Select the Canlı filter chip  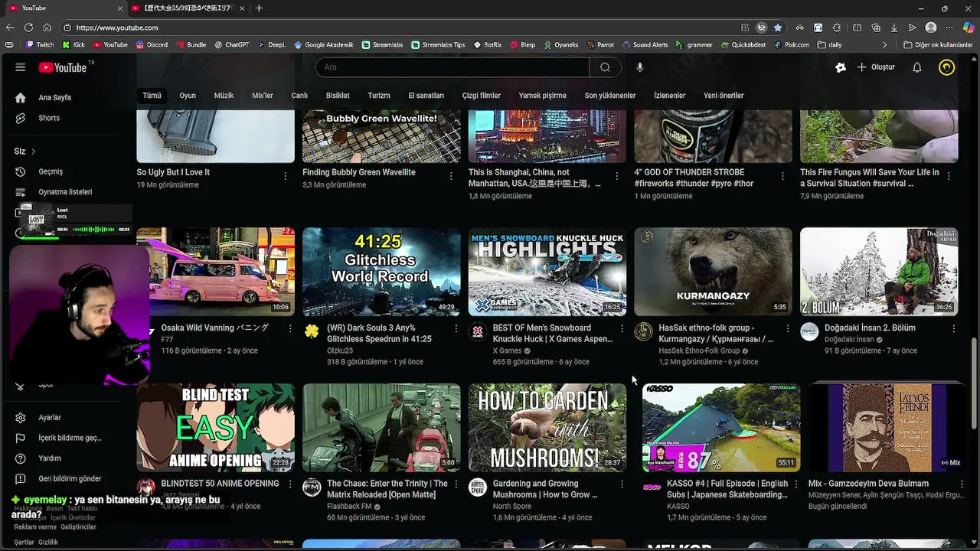(299, 96)
